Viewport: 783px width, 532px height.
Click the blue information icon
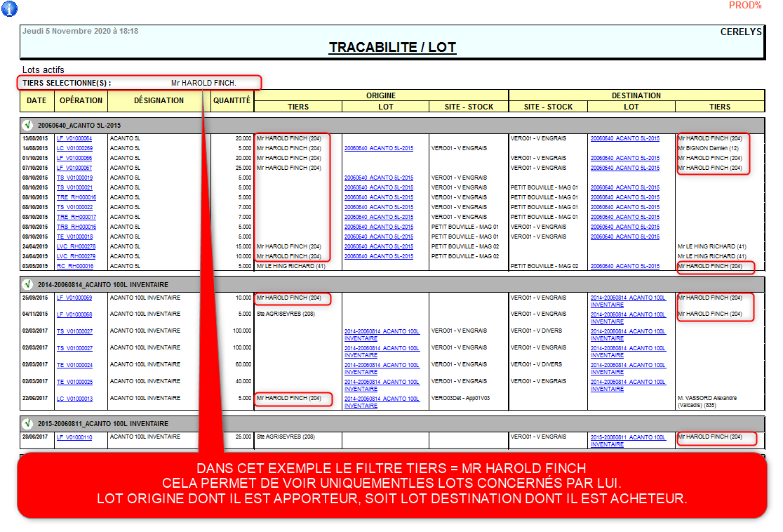tap(10, 9)
